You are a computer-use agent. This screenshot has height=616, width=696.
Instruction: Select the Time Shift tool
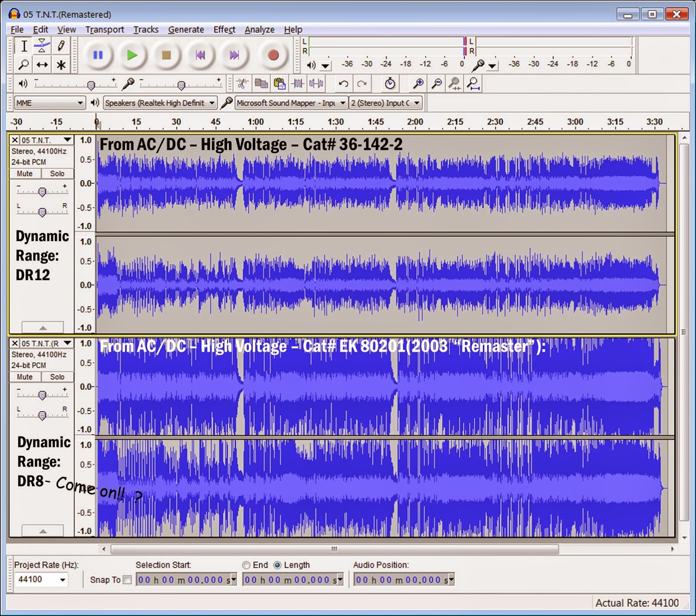click(42, 65)
